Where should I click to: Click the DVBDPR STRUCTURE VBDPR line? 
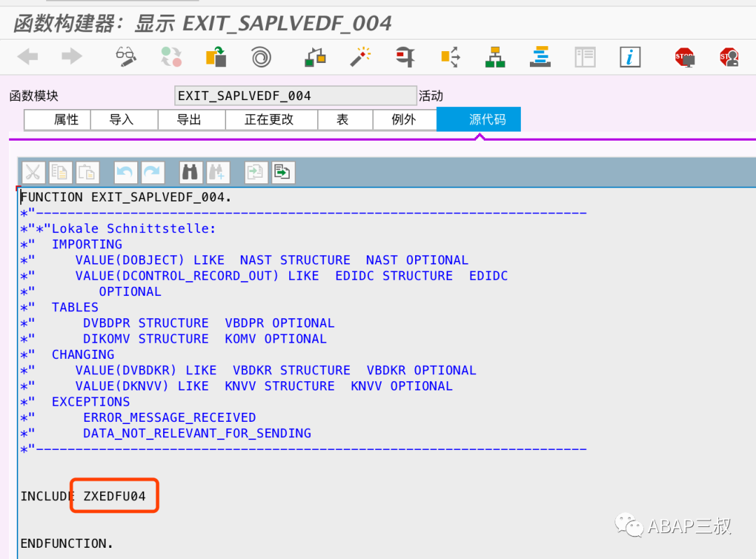(177, 323)
